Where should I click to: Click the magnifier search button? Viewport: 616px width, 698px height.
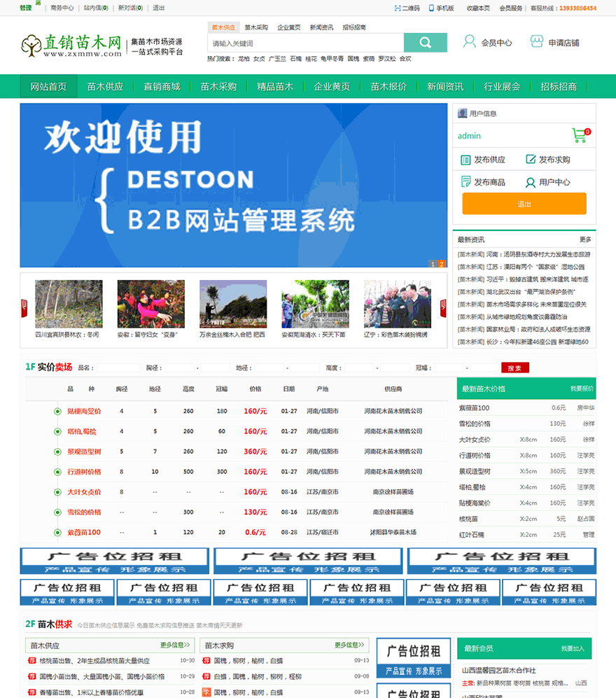[425, 43]
